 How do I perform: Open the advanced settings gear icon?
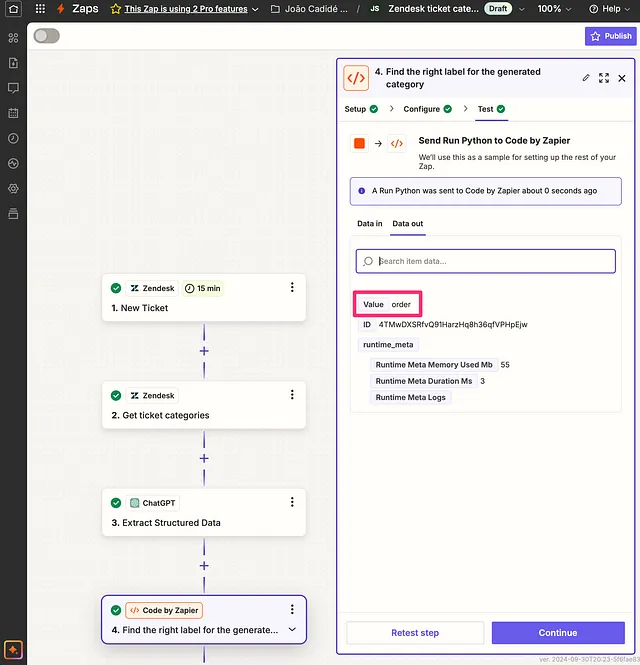click(x=13, y=189)
